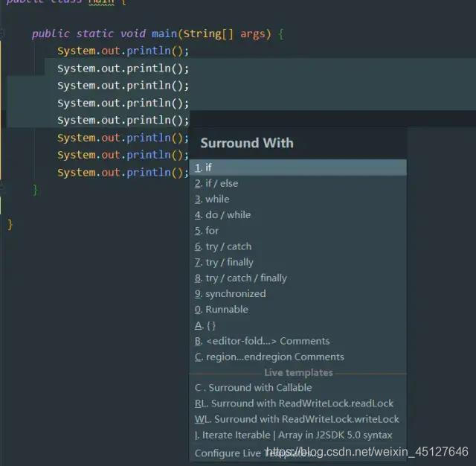Select '4. do / while' entry
This screenshot has height=466, width=476.
[x=297, y=215]
